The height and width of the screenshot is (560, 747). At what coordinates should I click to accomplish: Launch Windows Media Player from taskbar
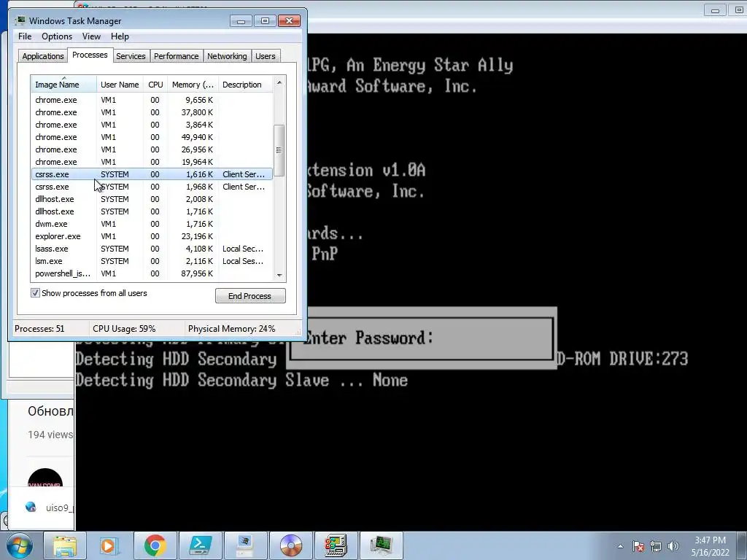tap(110, 545)
